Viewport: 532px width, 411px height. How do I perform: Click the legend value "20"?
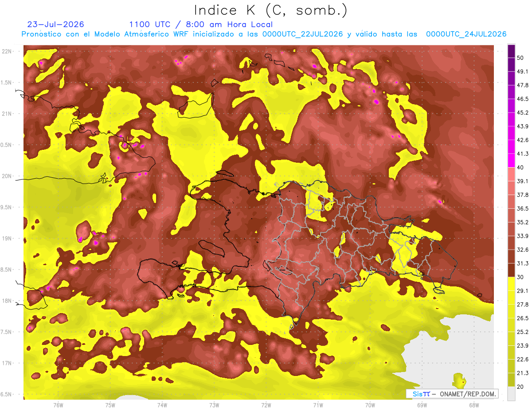click(x=520, y=387)
